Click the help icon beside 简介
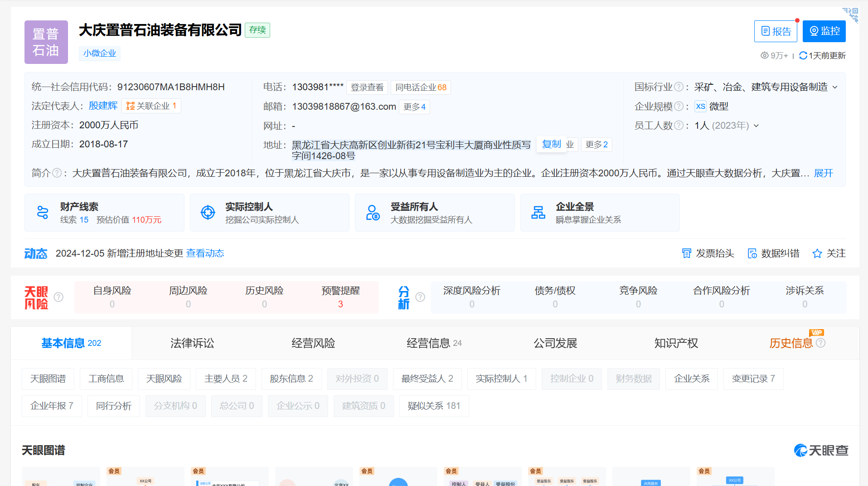 coord(57,173)
